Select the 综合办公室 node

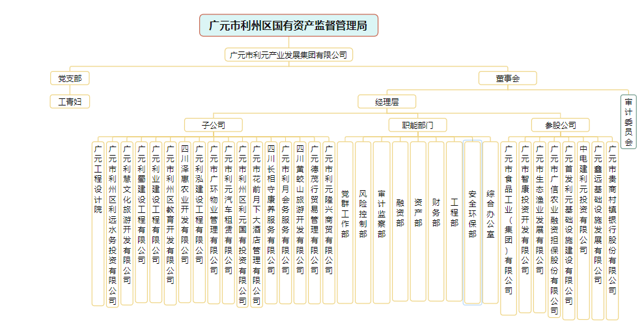pos(490,221)
